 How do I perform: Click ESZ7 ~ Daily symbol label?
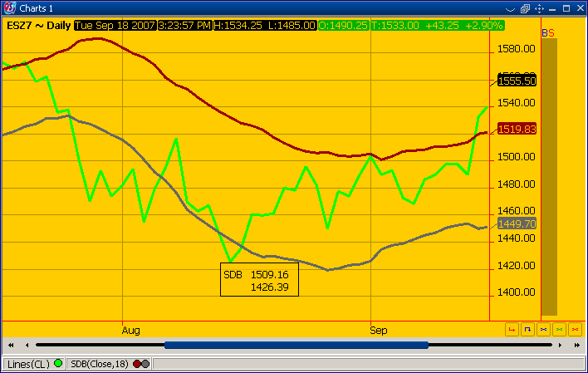(x=39, y=26)
